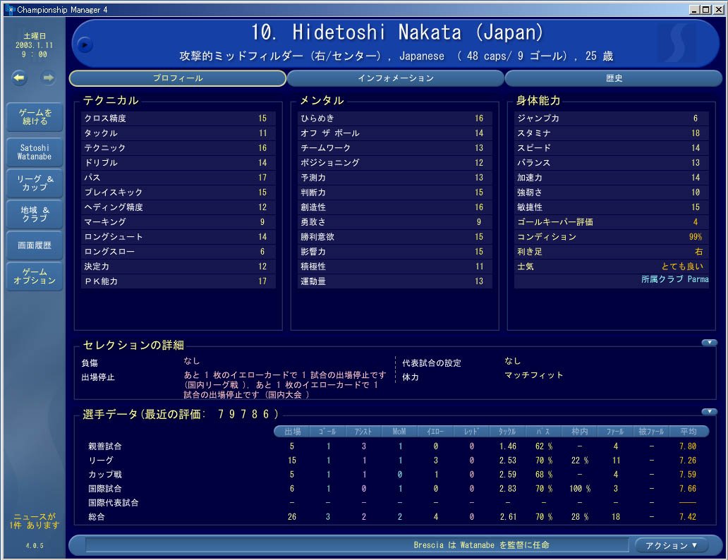Click the 士気 とても良い row
Image resolution: width=728 pixels, height=560 pixels.
tap(612, 267)
